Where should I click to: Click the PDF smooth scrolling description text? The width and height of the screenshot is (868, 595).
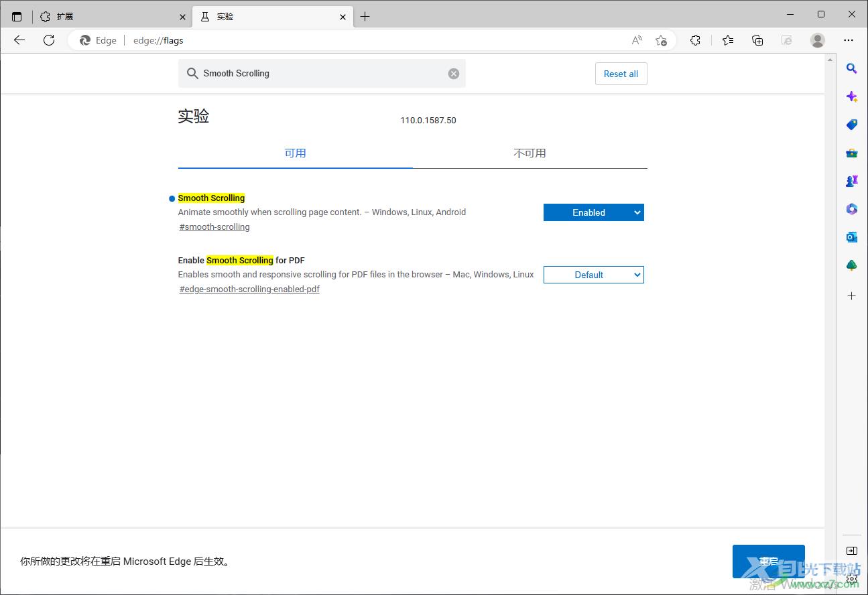coord(356,275)
